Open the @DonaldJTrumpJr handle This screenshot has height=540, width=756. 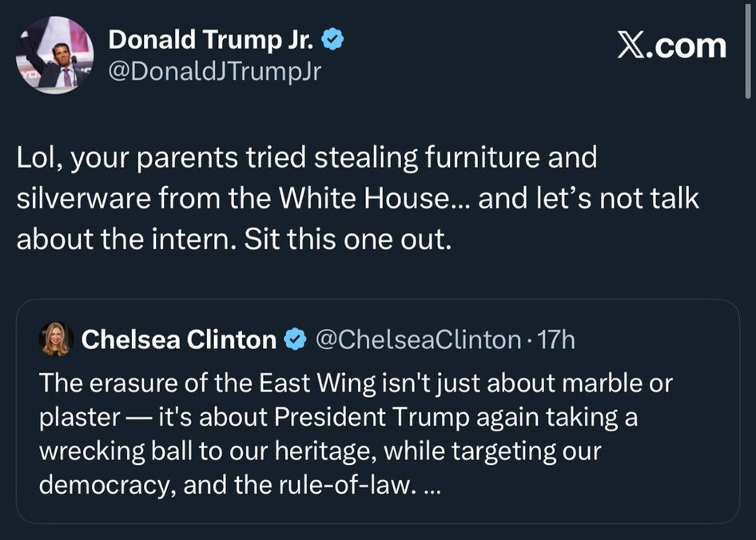coord(214,73)
